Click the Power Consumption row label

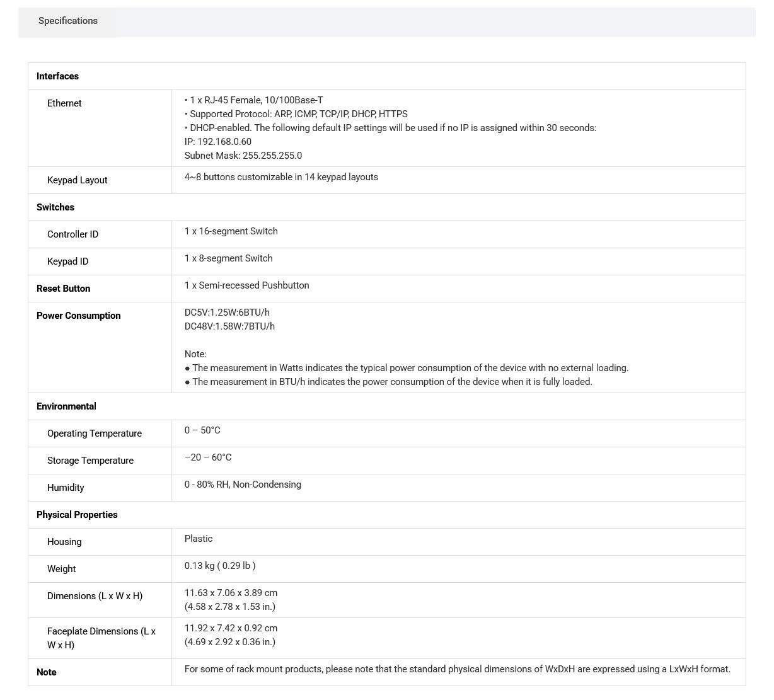78,316
